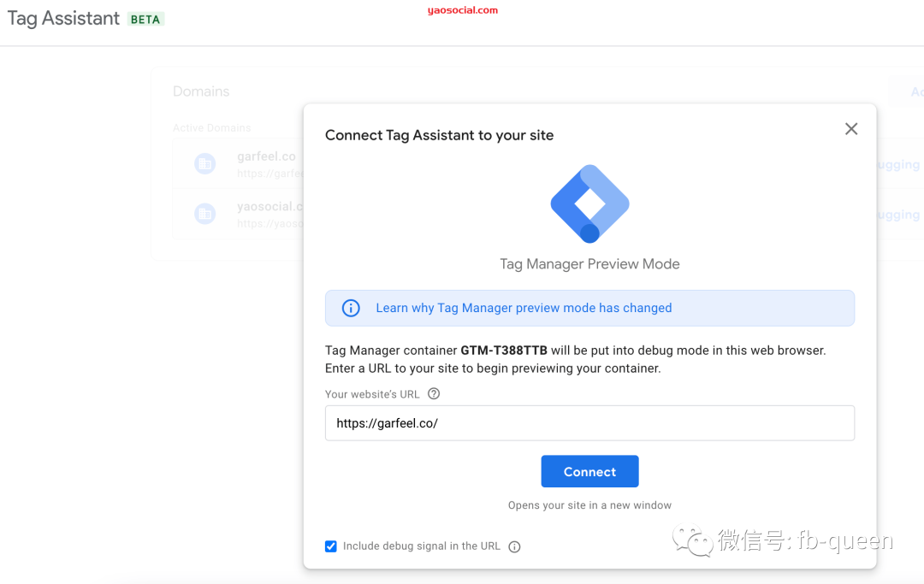Click the yaosocial domain icon in background
This screenshot has width=924, height=584.
click(205, 214)
